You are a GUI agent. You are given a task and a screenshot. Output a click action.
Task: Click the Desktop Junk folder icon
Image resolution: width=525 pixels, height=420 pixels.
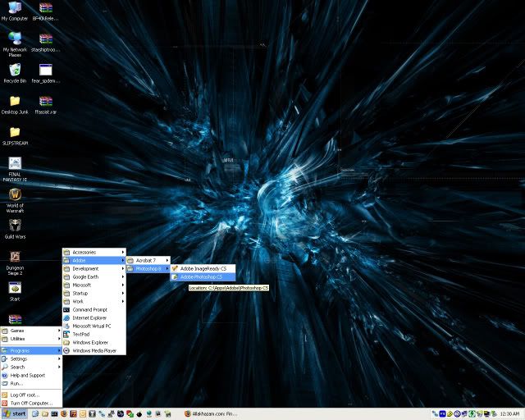point(15,100)
